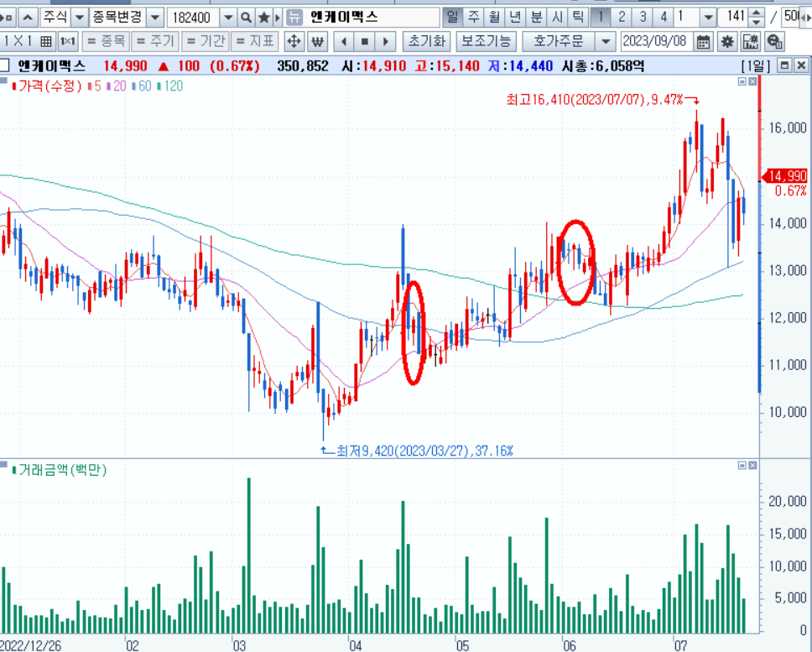Click the scroll arrows at toolbar right edge
The image size is (812, 652).
coord(806,18)
